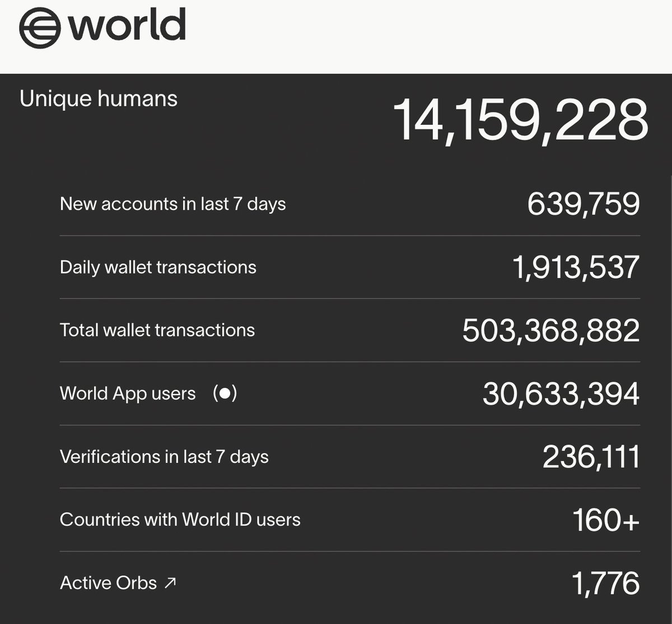Click the 'Total wallet transactions' label
The width and height of the screenshot is (672, 624).
pos(157,330)
